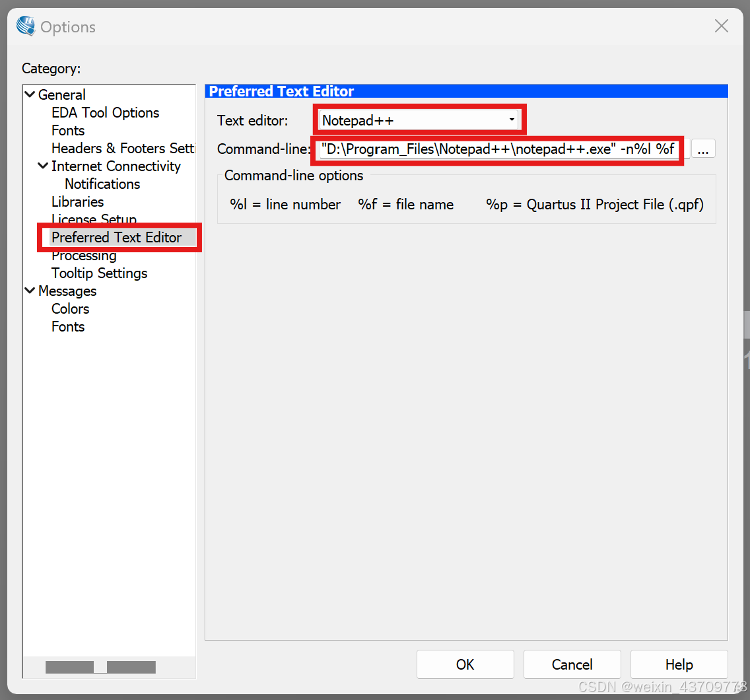
Task: Click the 'Command-line:' label
Action: click(264, 149)
